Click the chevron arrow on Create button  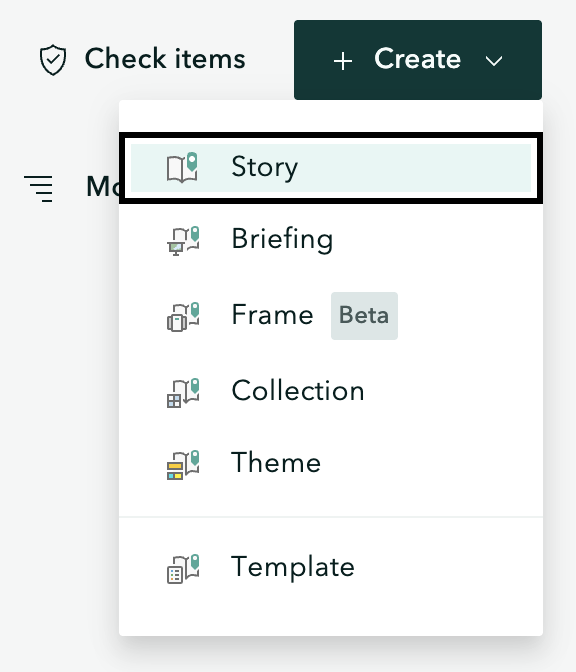point(494,61)
